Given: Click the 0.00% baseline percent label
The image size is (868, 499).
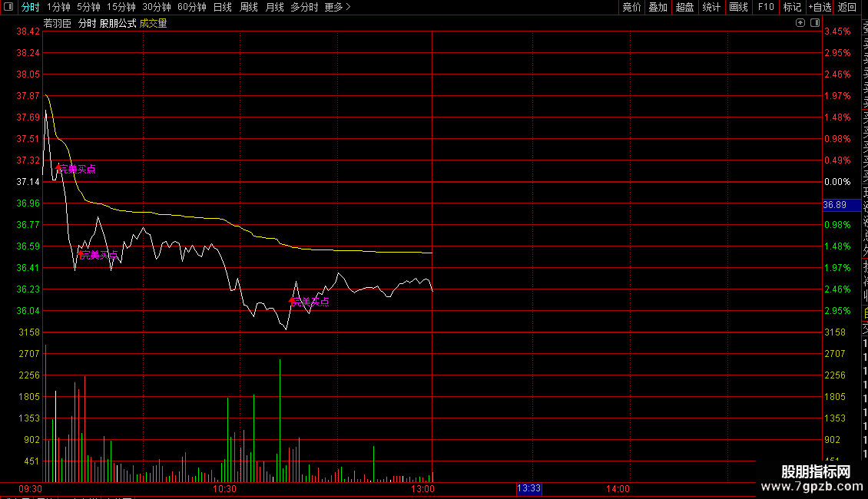Looking at the screenshot, I should point(837,181).
